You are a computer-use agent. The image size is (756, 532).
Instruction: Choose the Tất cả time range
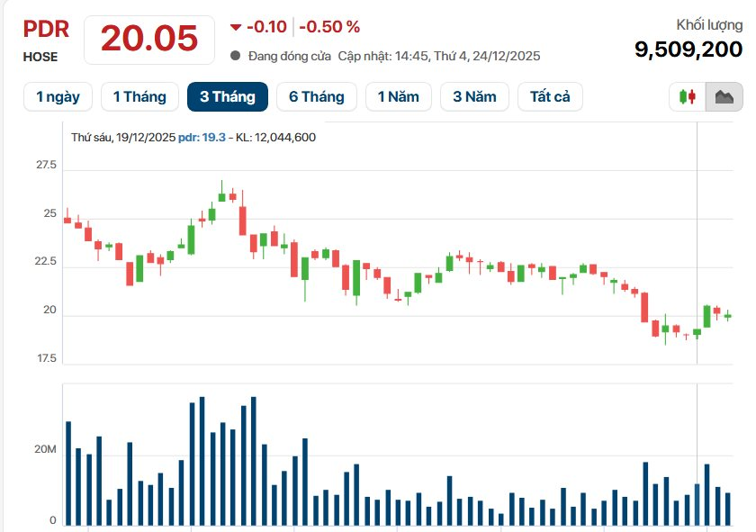pyautogui.click(x=550, y=96)
